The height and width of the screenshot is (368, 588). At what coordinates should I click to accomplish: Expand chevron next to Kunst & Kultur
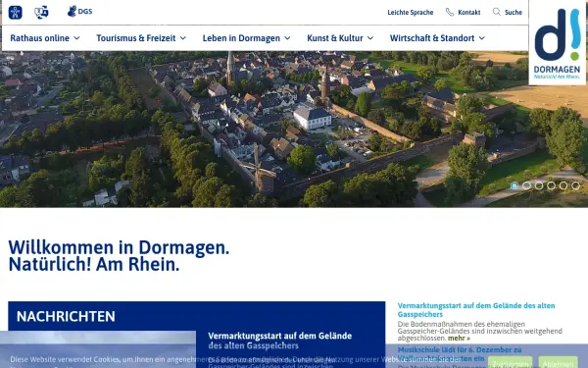(x=370, y=38)
